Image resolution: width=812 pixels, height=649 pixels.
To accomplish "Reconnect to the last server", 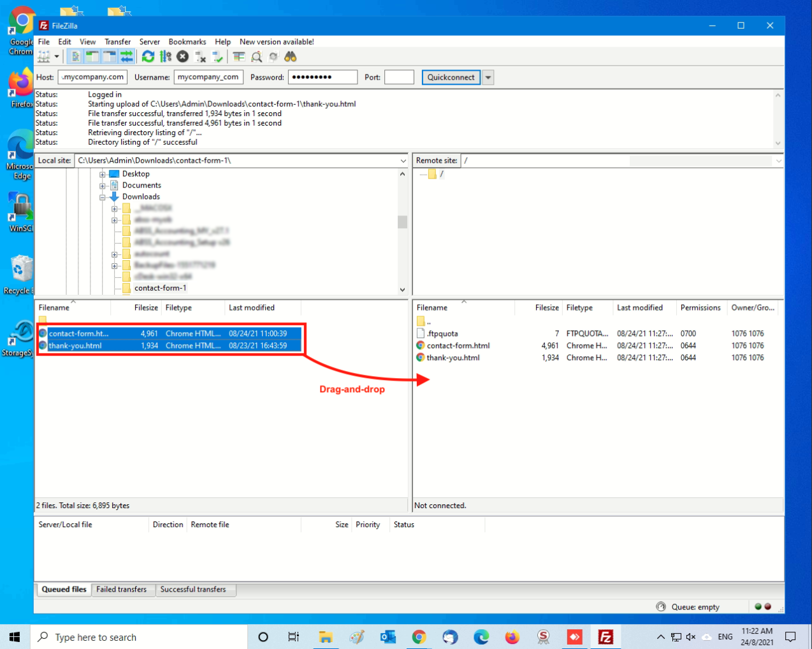I will pyautogui.click(x=217, y=57).
